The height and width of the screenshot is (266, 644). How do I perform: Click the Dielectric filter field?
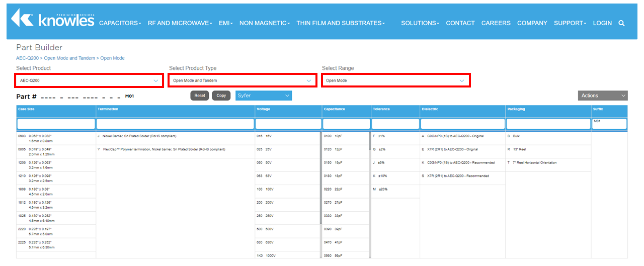coord(463,124)
